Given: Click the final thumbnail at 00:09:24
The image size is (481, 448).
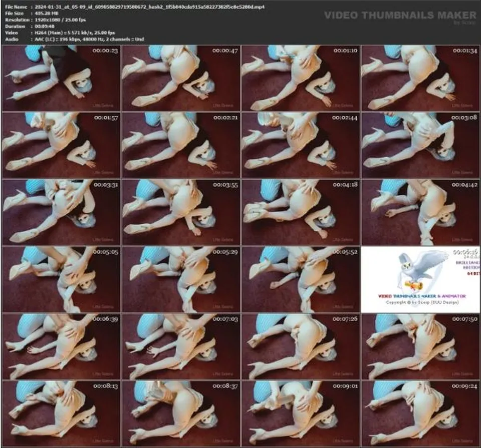Looking at the screenshot, I should pos(420,413).
